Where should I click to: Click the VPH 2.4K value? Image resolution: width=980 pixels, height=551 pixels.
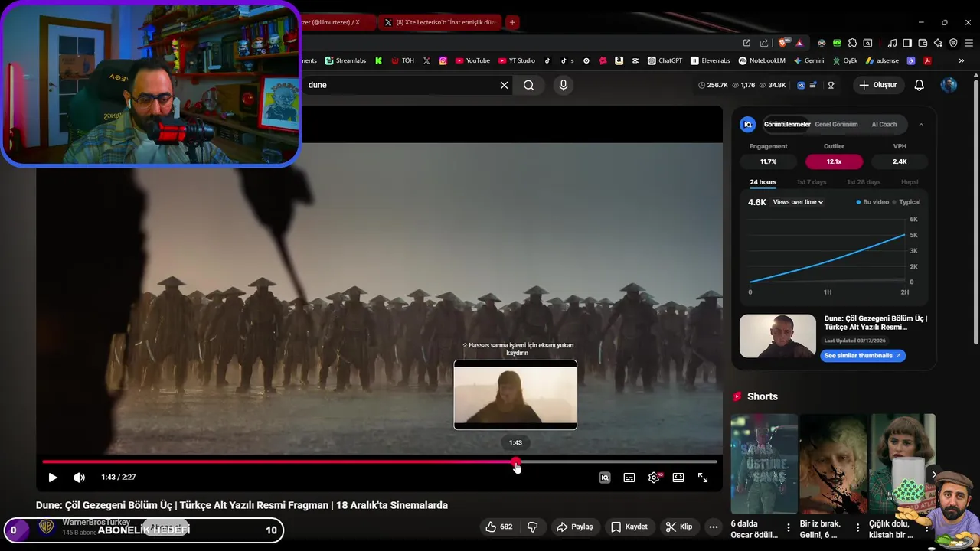click(x=900, y=161)
